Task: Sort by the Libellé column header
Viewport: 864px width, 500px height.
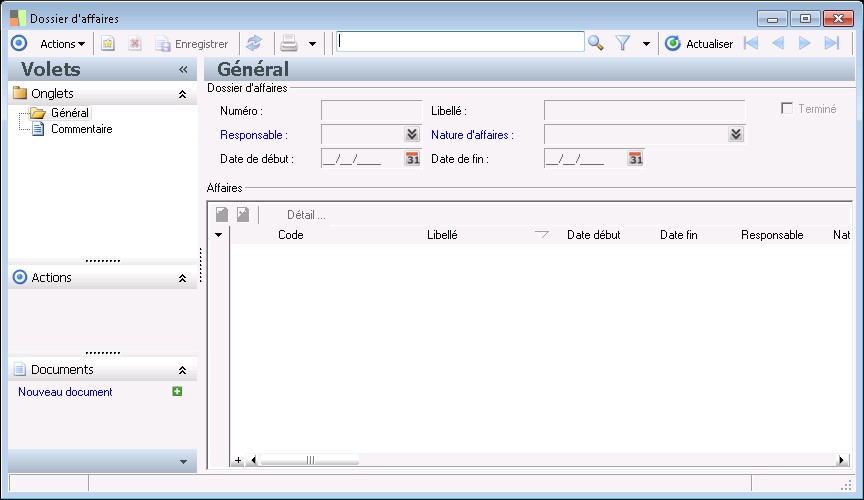Action: tap(442, 235)
